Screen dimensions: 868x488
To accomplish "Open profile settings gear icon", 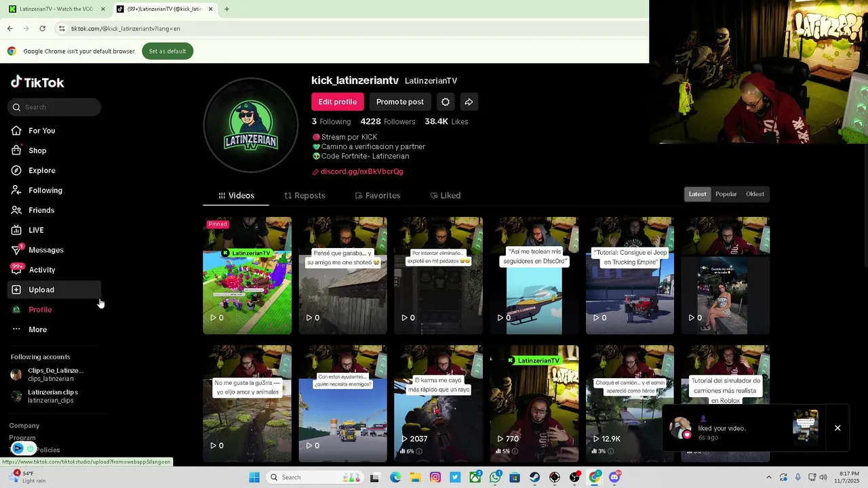I will (446, 102).
